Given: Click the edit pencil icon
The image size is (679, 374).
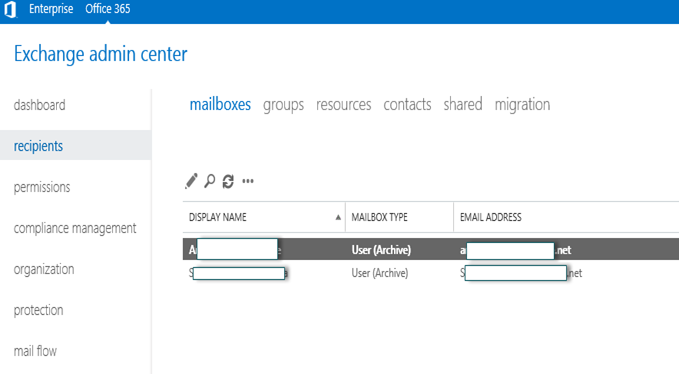Looking at the screenshot, I should pyautogui.click(x=191, y=181).
